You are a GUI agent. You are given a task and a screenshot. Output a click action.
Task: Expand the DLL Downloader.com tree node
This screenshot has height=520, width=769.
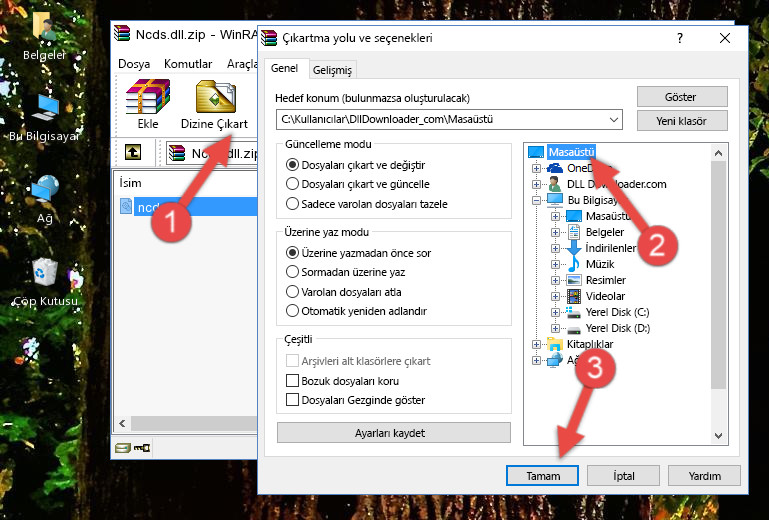tap(536, 184)
